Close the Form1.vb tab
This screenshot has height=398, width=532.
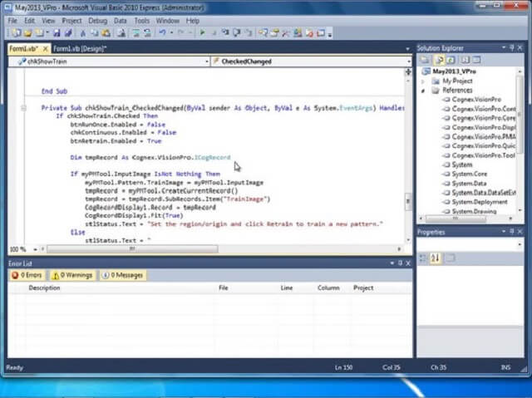[x=46, y=49]
